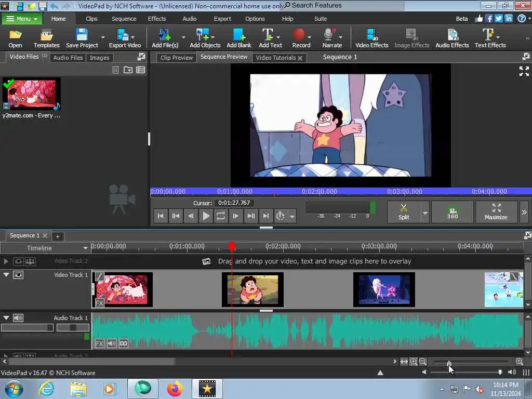The width and height of the screenshot is (532, 399).
Task: Open Firefox from the taskbar
Action: click(175, 389)
